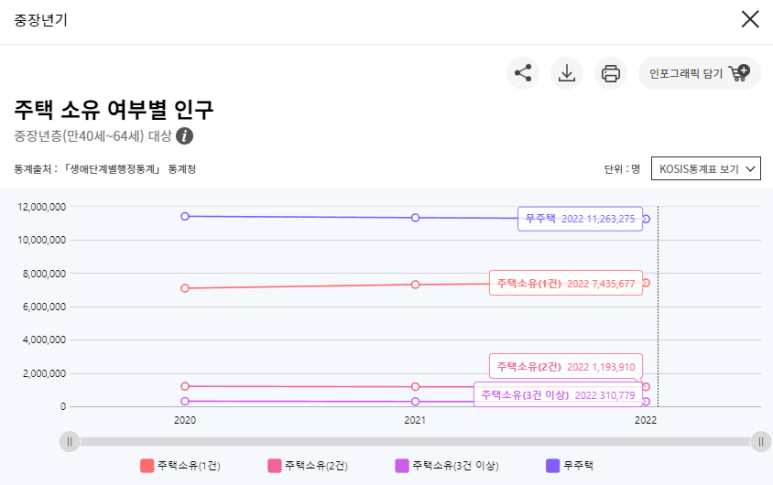Toggle the 주택소유(2건) legend series
Viewport: 773px width, 485px height.
tap(308, 465)
